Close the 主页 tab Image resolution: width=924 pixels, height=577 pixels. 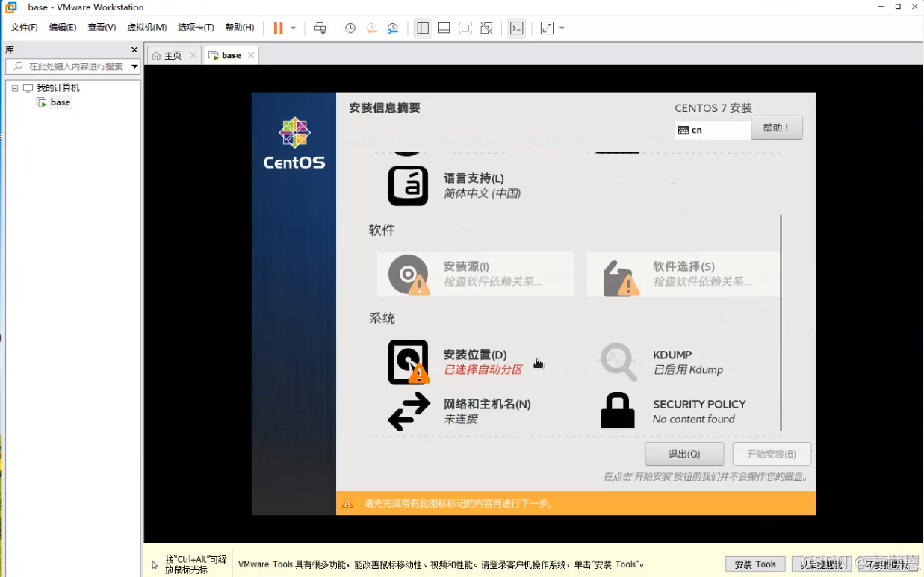193,55
